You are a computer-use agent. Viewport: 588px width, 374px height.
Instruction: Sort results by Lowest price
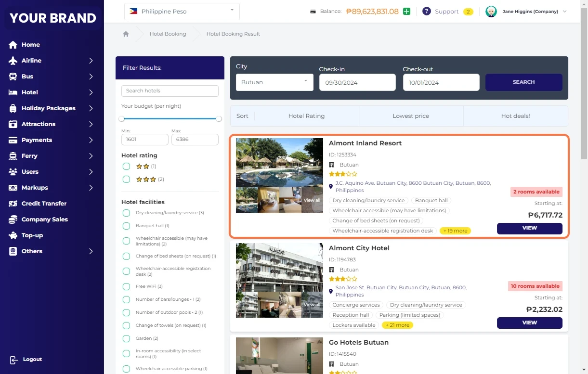tap(410, 116)
